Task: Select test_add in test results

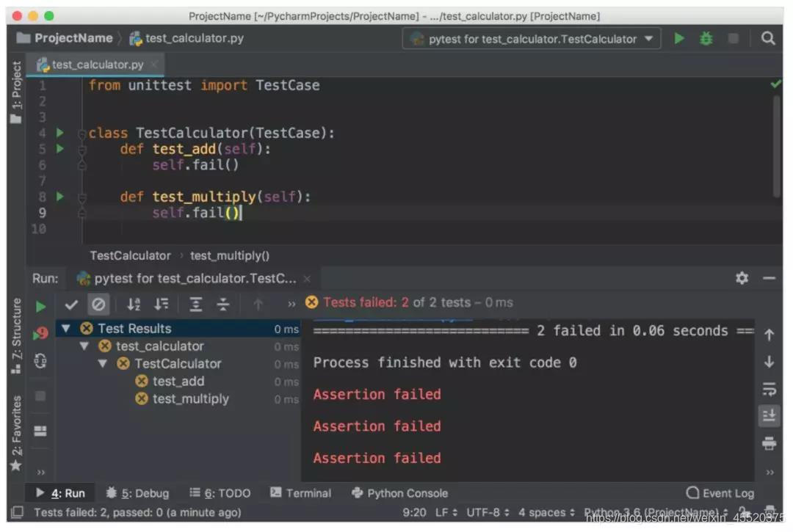Action: pyautogui.click(x=178, y=382)
